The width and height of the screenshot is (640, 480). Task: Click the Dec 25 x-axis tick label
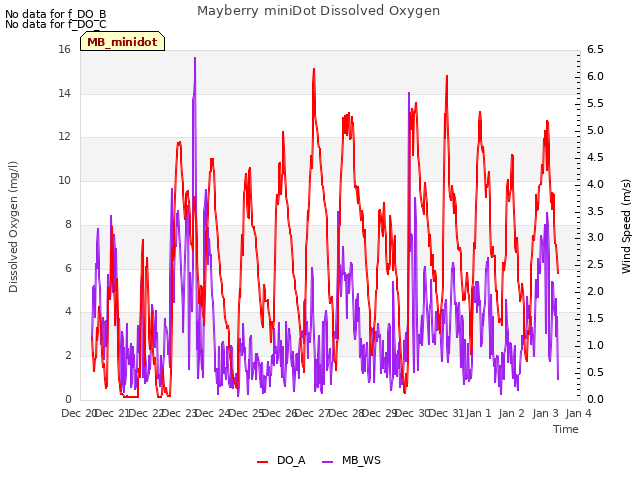pos(246,413)
